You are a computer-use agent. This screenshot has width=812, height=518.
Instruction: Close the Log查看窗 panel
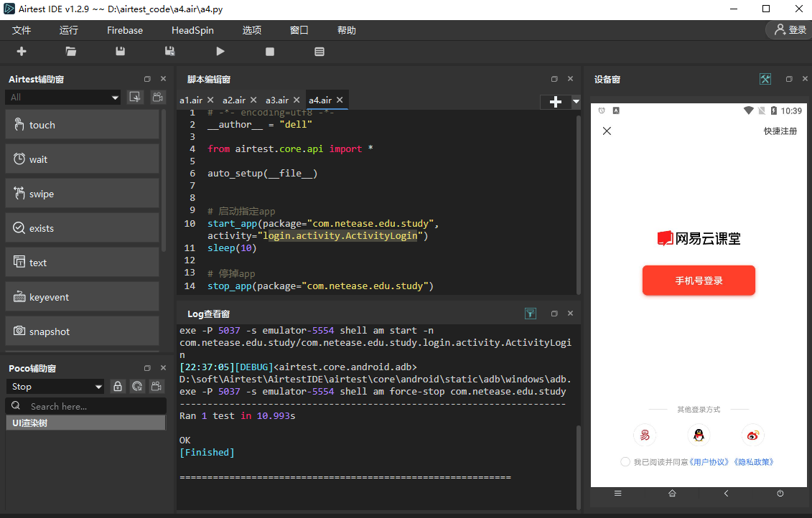570,313
